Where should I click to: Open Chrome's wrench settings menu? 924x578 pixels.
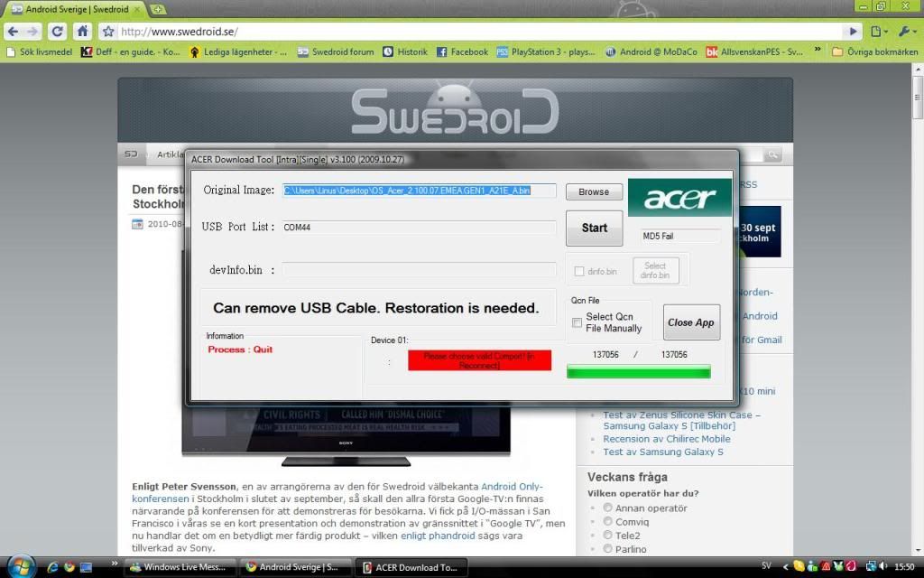click(907, 32)
